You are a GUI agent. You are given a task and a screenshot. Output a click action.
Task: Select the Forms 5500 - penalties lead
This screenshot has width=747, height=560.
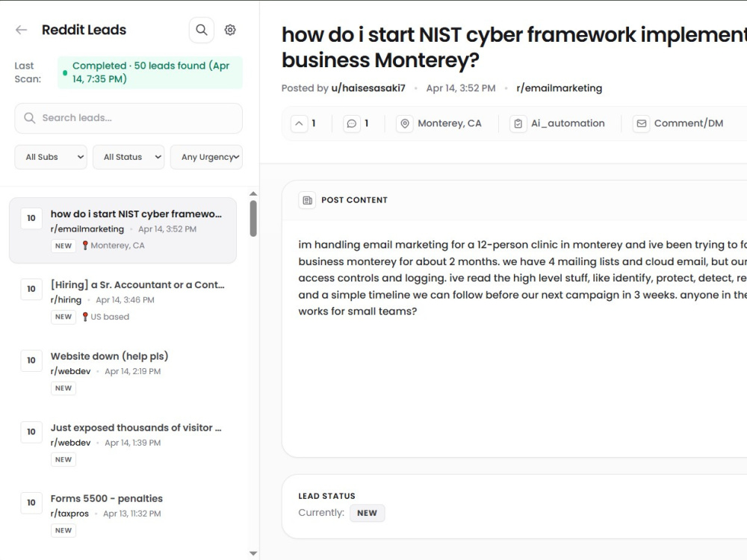(x=123, y=514)
